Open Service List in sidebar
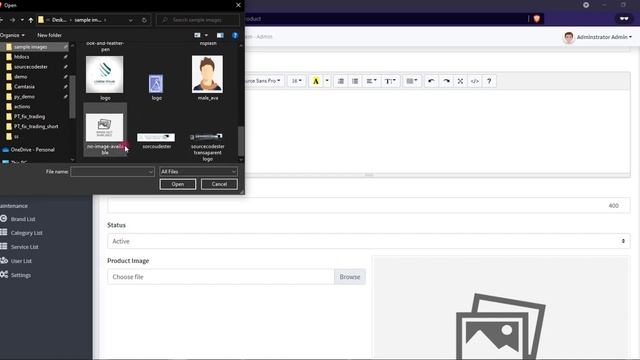The width and height of the screenshot is (640, 360). [x=24, y=247]
